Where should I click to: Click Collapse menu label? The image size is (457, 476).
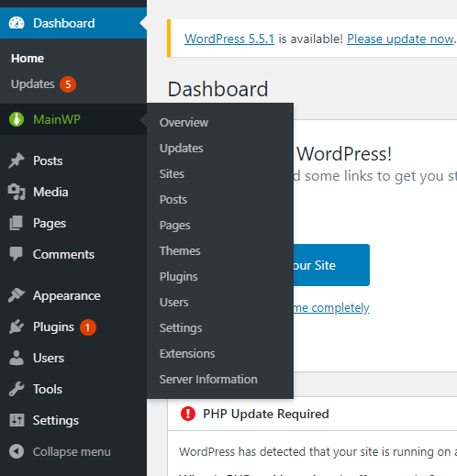click(72, 452)
